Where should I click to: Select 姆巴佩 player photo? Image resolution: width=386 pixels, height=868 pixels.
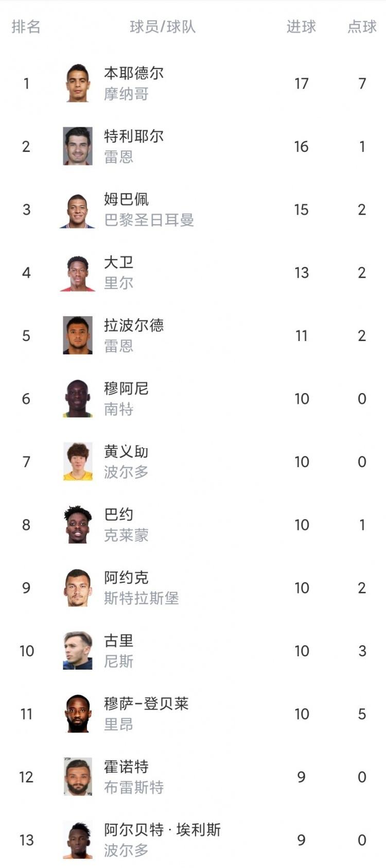point(78,209)
